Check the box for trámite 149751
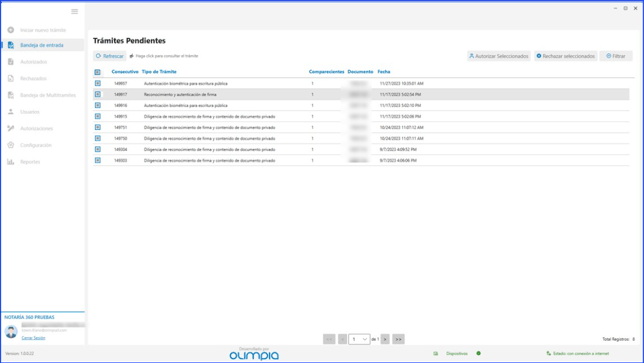644x363 pixels. point(98,127)
